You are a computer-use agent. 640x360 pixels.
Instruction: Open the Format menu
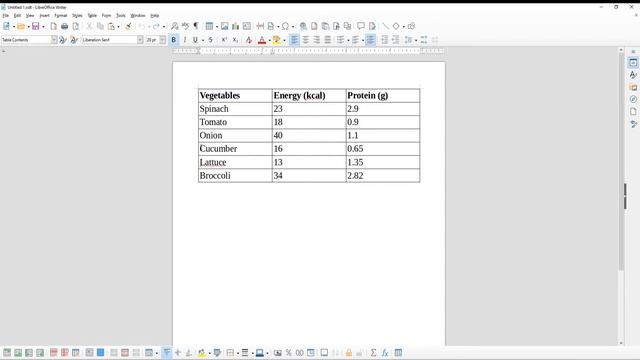pyautogui.click(x=61, y=16)
